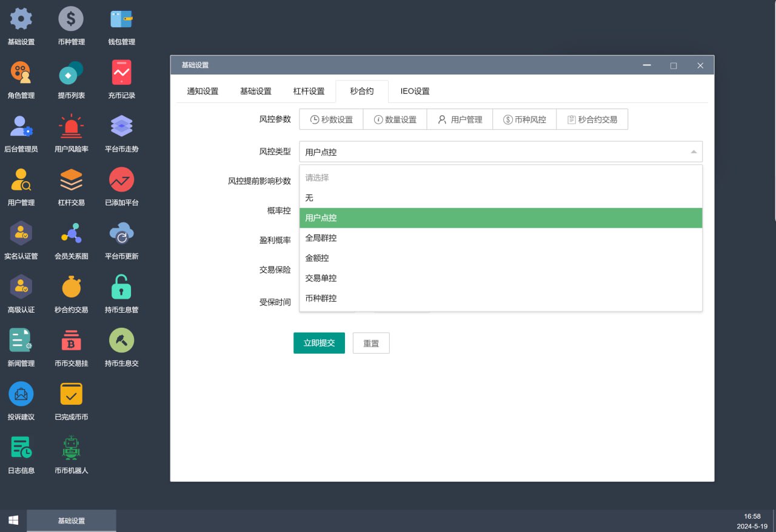Open the 持币生息交 hammer icon
Viewport: 776px width, 532px height.
pos(121,341)
